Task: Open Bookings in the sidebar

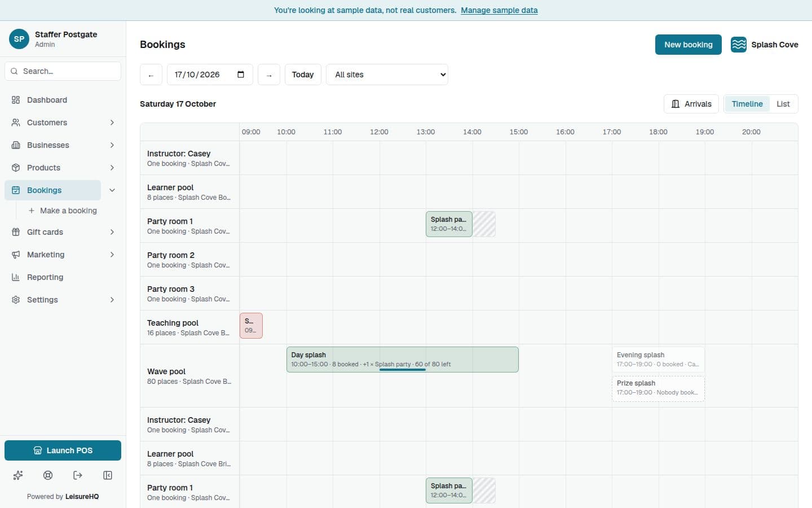Action: tap(52, 190)
